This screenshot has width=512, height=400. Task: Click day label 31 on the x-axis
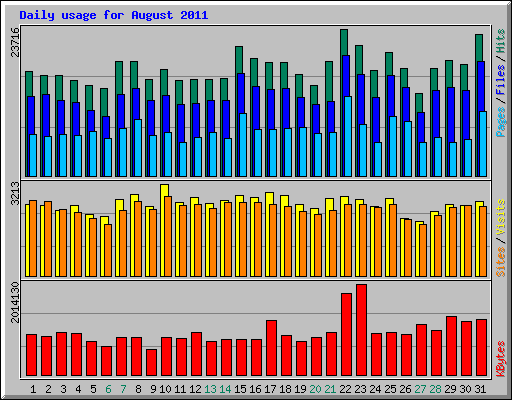coord(480,389)
